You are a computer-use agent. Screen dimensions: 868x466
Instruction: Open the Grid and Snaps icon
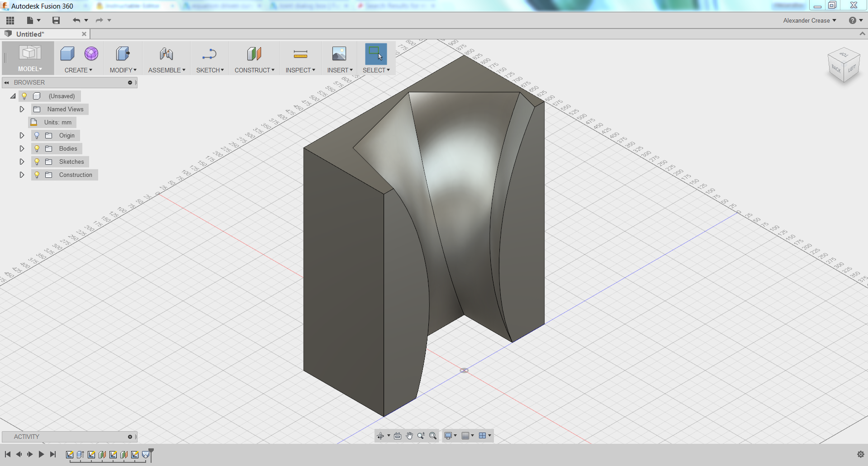pos(465,436)
